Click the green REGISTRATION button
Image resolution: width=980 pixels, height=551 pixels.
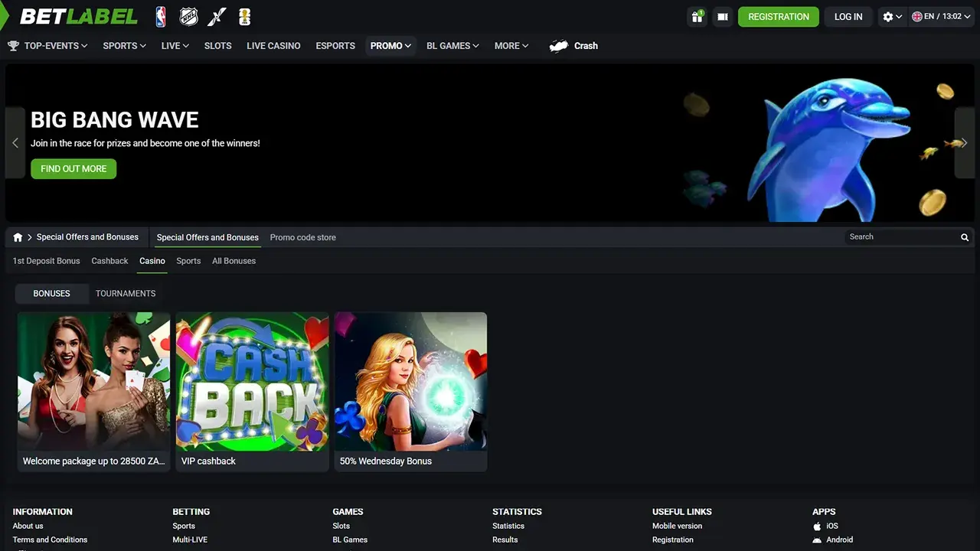click(779, 16)
